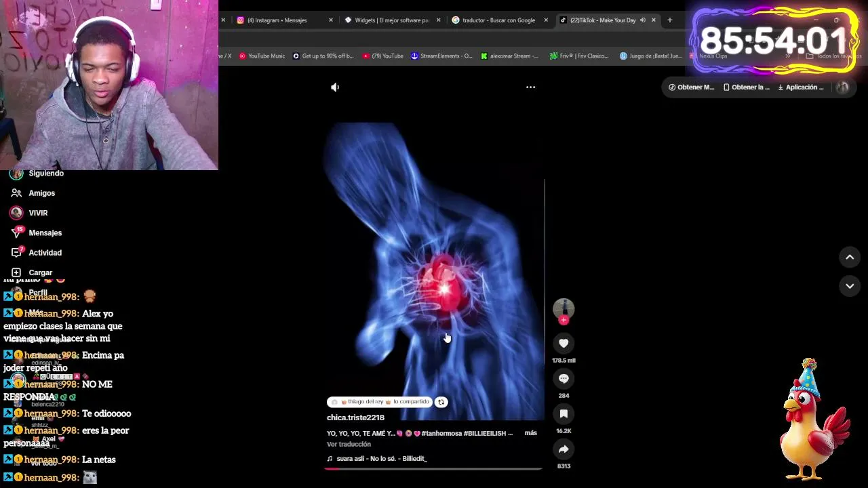
Task: Open a new browser tab with plus
Action: (x=670, y=20)
